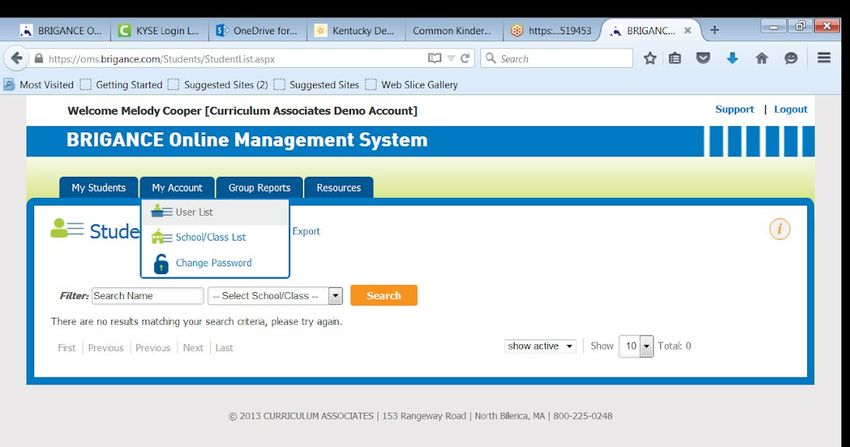Open the Group Reports tab

[x=259, y=187]
